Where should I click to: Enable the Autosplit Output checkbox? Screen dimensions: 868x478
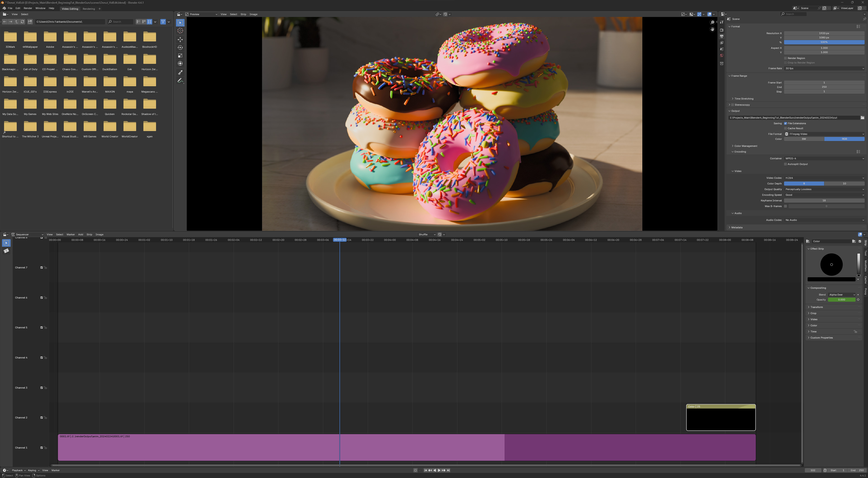coord(785,164)
